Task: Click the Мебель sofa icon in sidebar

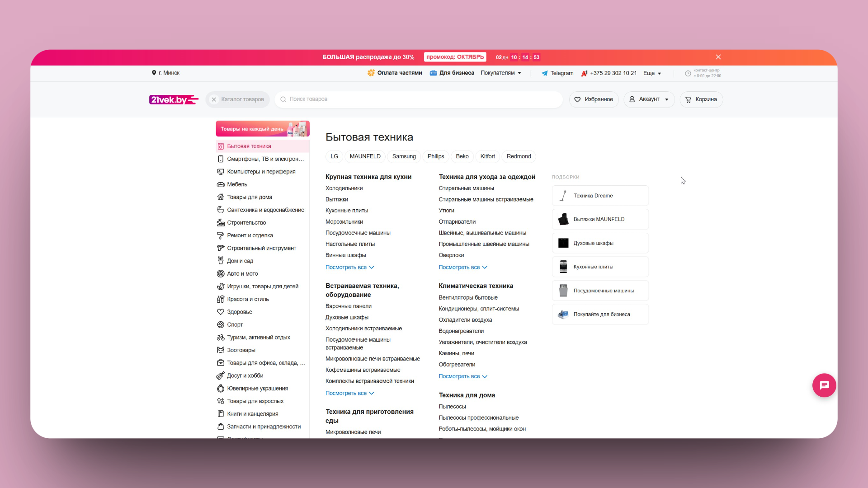Action: 221,184
